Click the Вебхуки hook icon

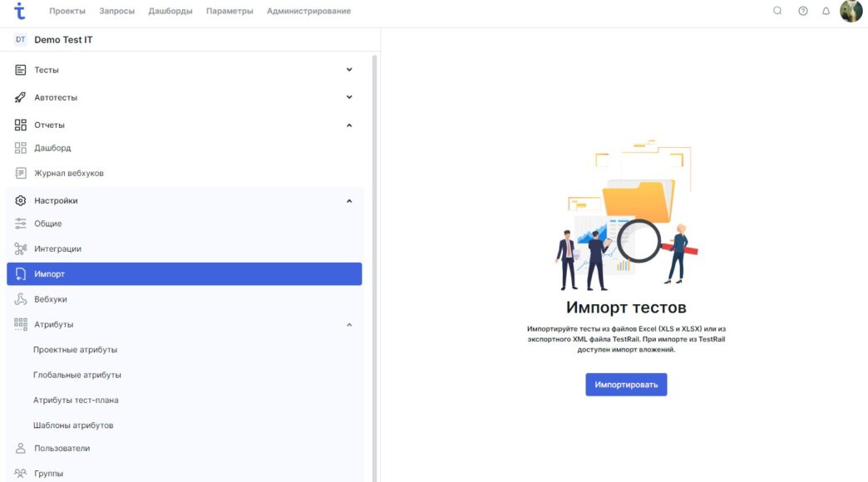click(21, 299)
